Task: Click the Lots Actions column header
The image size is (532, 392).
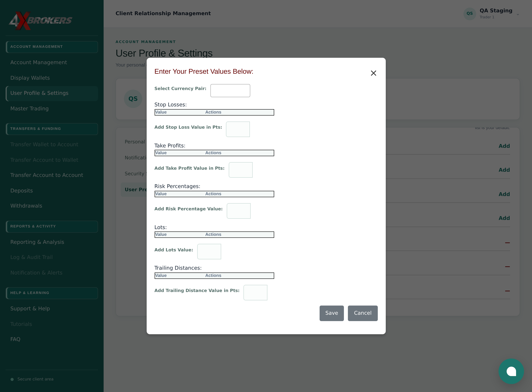Action: tap(213, 234)
